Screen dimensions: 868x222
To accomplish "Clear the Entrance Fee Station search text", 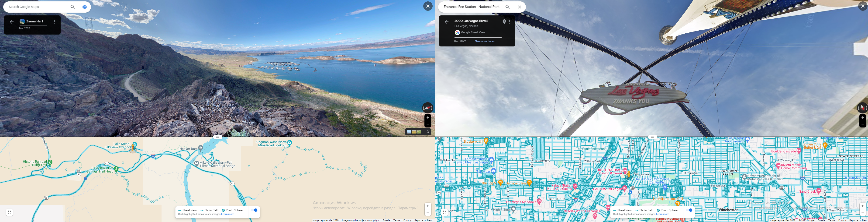I will [x=519, y=7].
